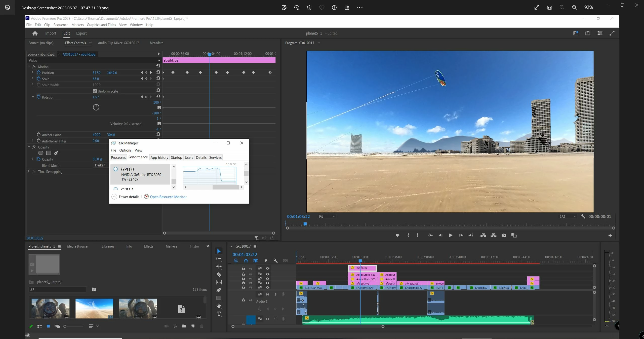644x339 pixels.
Task: Open Program monitor wrench settings
Action: tap(583, 216)
